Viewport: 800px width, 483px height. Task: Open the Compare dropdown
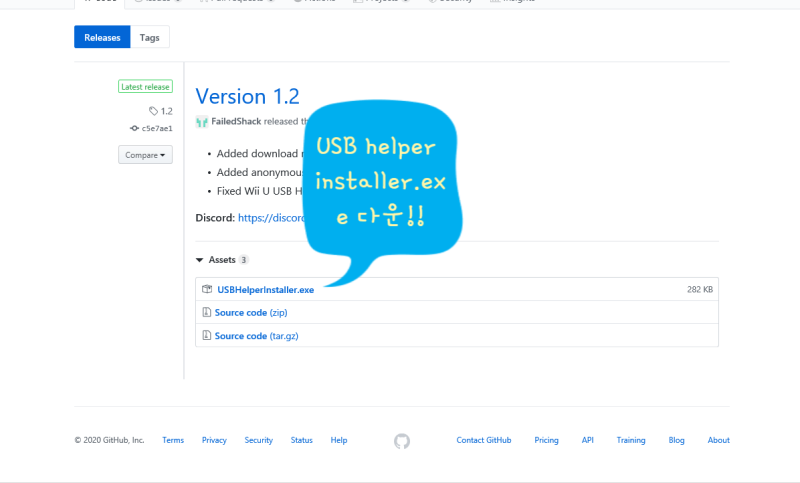pos(145,155)
